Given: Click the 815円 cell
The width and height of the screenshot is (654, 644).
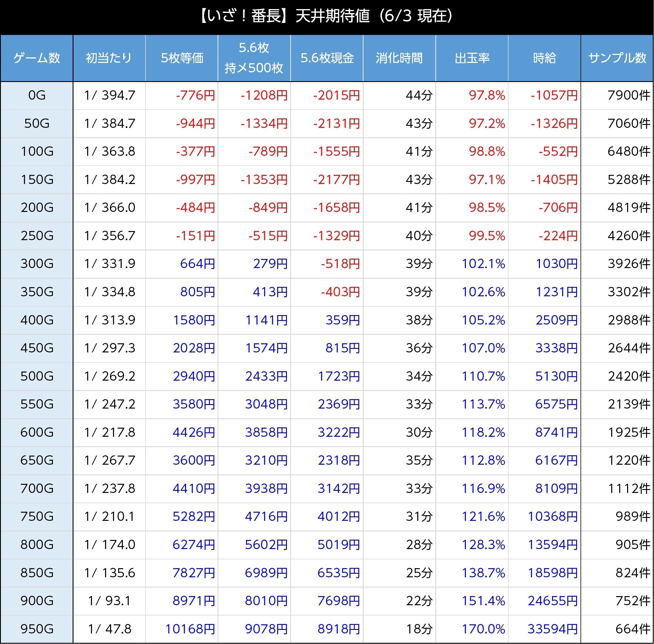Looking at the screenshot, I should click(327, 348).
